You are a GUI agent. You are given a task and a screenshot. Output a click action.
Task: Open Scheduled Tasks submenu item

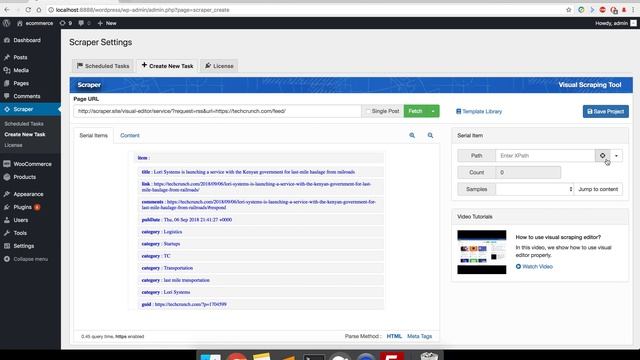[x=24, y=124]
